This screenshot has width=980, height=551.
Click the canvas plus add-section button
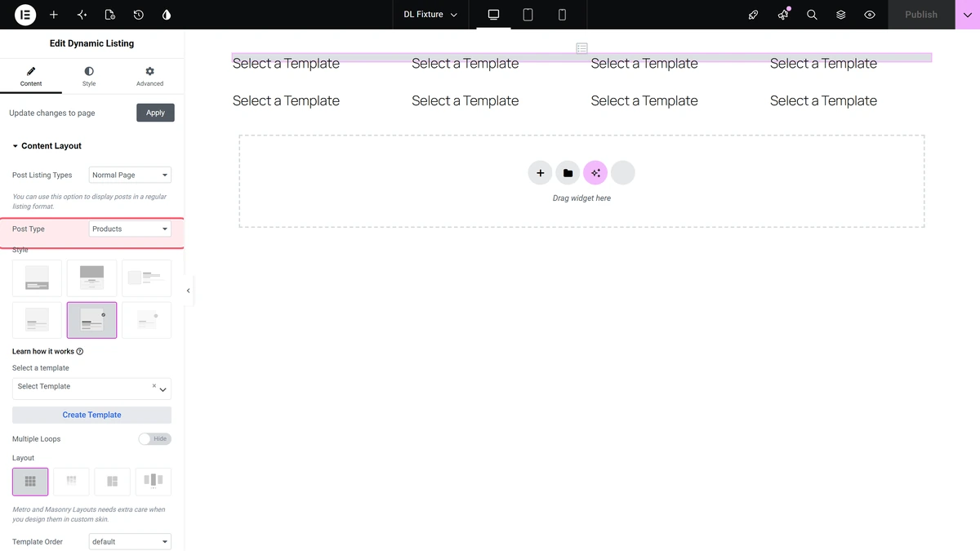[540, 173]
